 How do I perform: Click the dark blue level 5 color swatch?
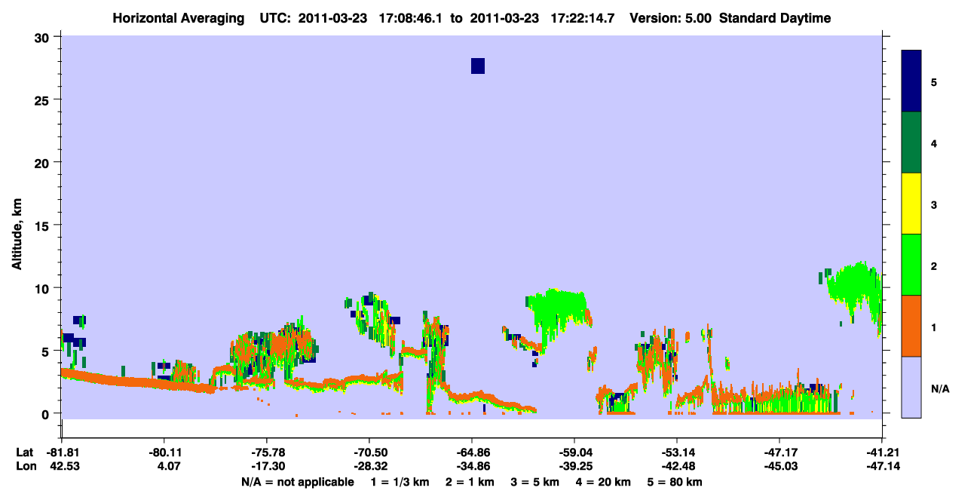(x=911, y=81)
